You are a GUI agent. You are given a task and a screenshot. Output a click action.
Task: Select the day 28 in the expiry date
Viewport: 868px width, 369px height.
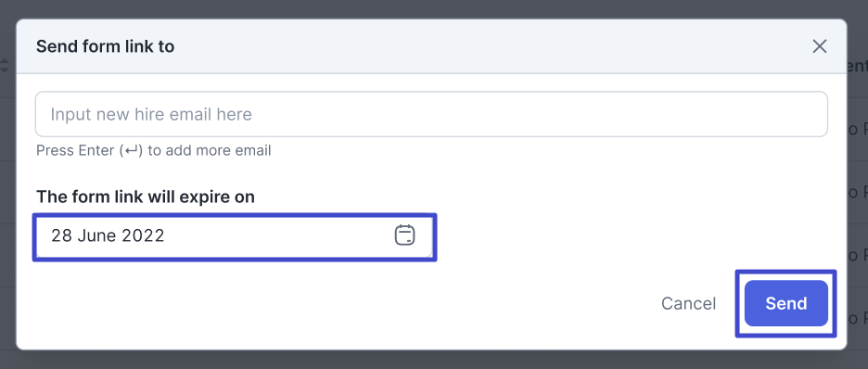click(61, 235)
